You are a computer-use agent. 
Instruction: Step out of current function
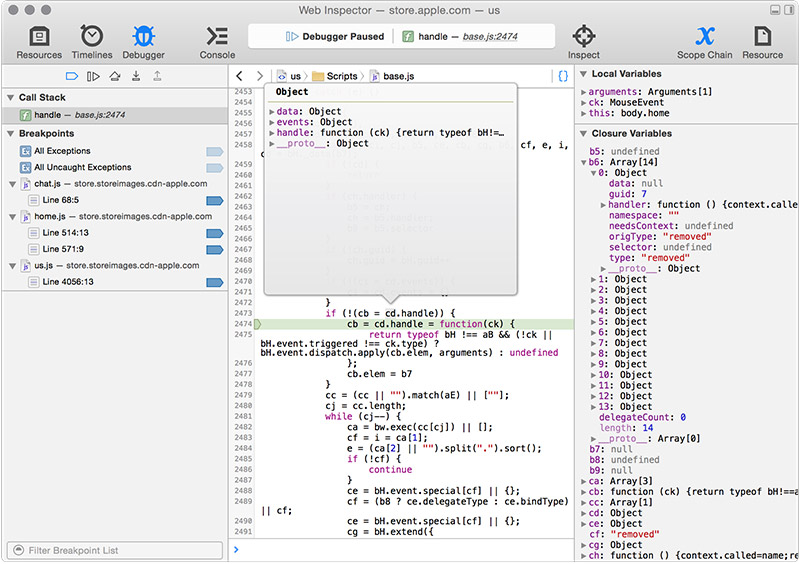pyautogui.click(x=157, y=77)
